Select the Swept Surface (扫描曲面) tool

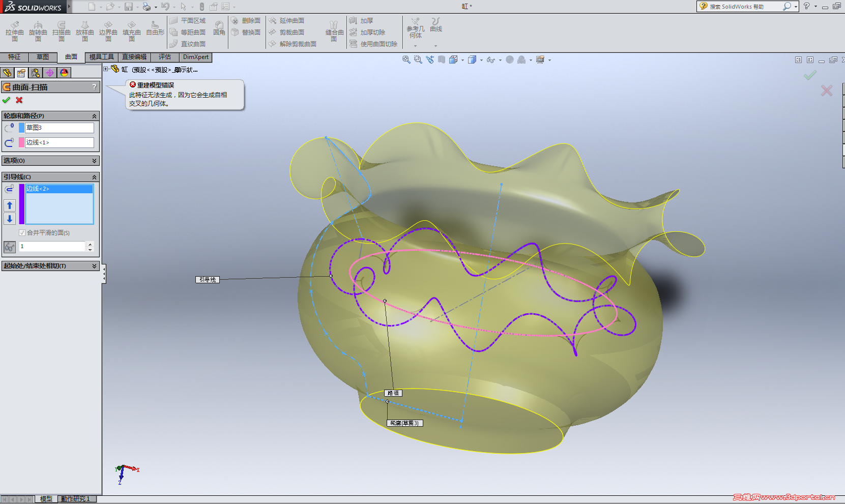tap(62, 32)
